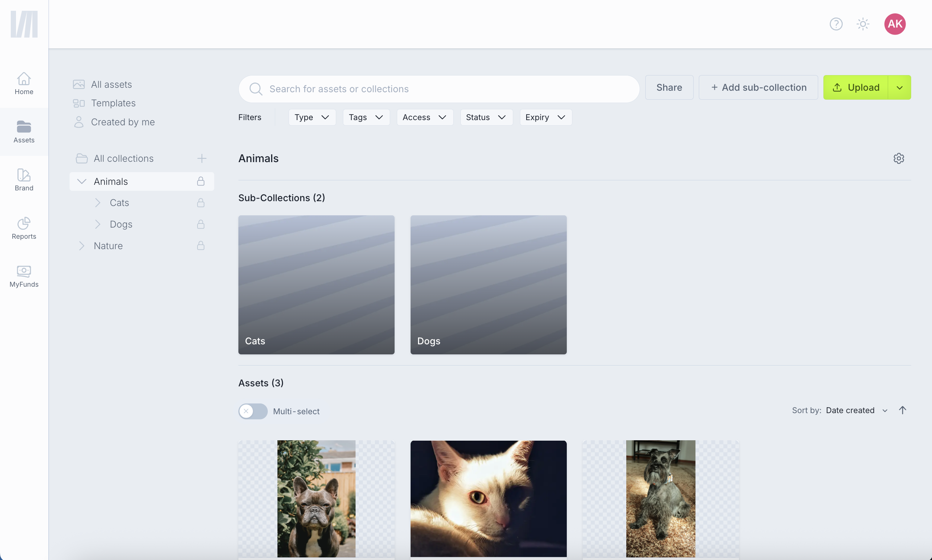Toggle light theme sun icon
932x560 pixels.
(x=862, y=24)
